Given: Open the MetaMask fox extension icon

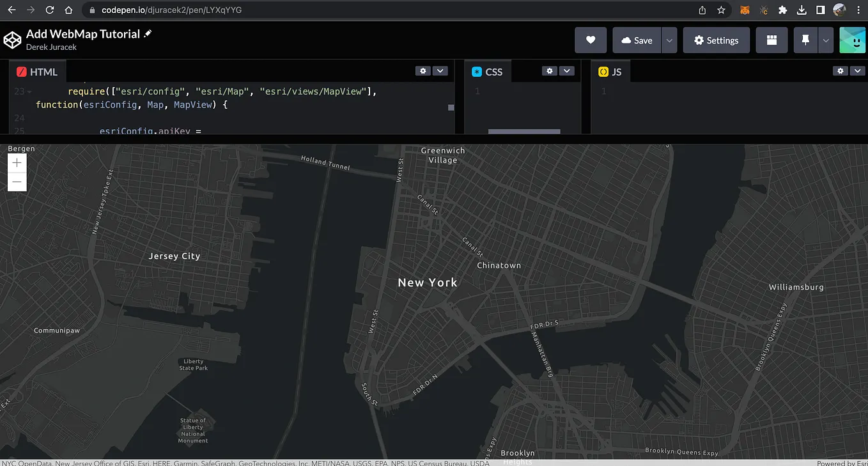Looking at the screenshot, I should 744,10.
